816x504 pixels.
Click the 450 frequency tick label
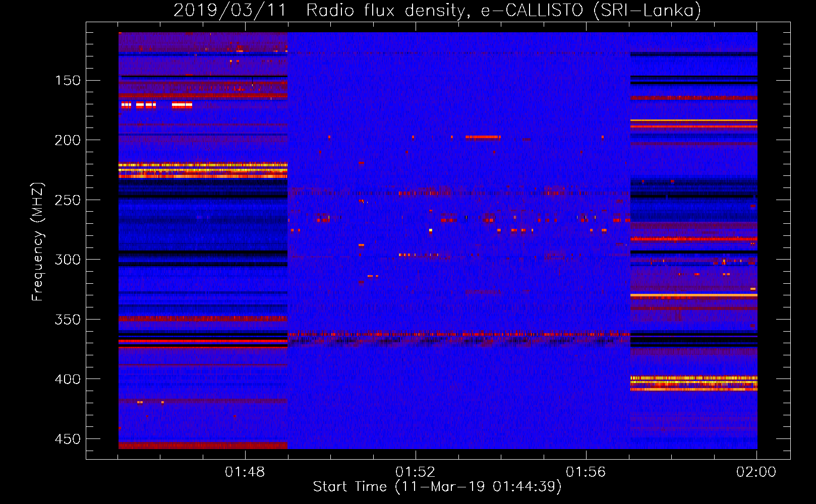click(68, 439)
